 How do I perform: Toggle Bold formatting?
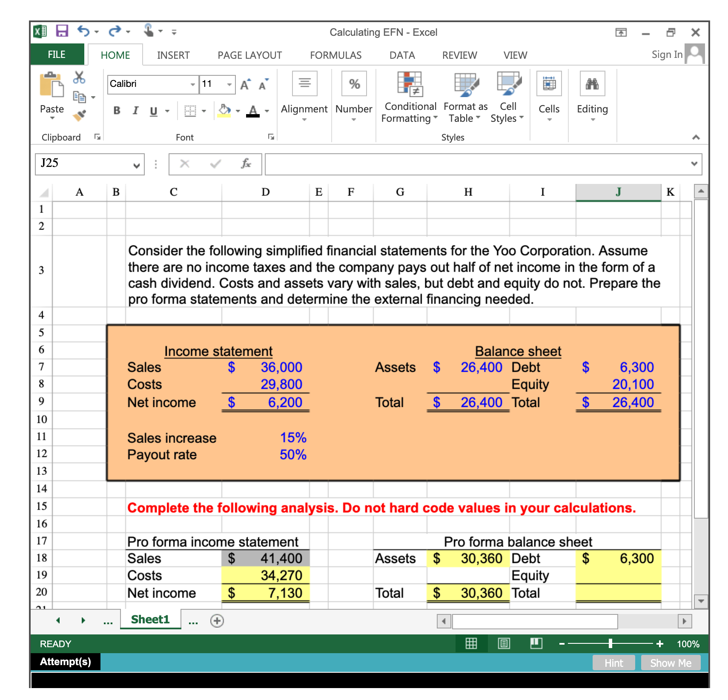click(x=117, y=111)
